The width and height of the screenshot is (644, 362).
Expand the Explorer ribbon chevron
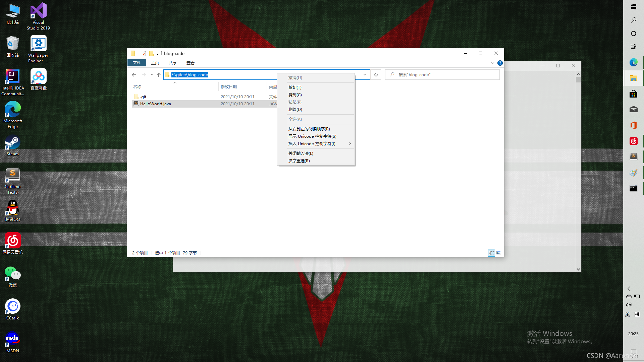492,63
